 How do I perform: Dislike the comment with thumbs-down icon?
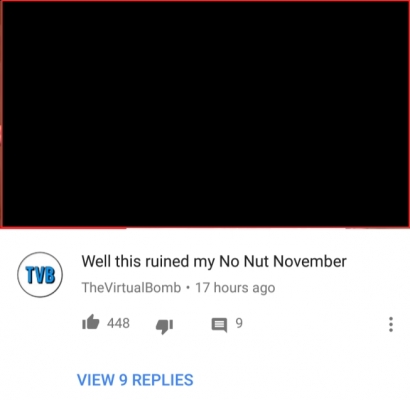point(164,326)
